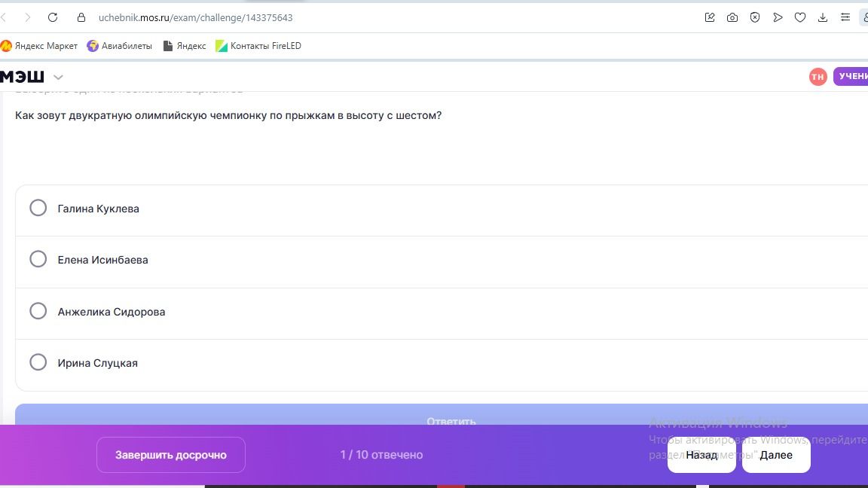The height and width of the screenshot is (488, 868).
Task: Go forward with the browser forward arrow
Action: point(28,18)
